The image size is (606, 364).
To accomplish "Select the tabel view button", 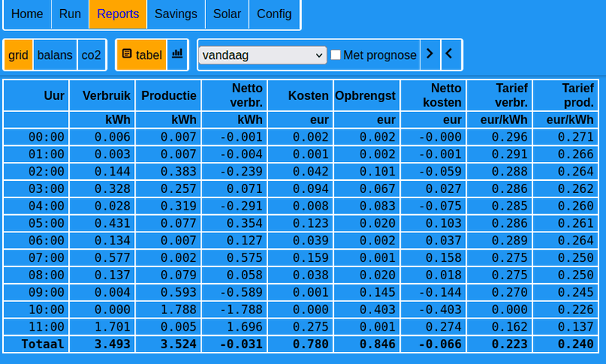I will [x=142, y=54].
